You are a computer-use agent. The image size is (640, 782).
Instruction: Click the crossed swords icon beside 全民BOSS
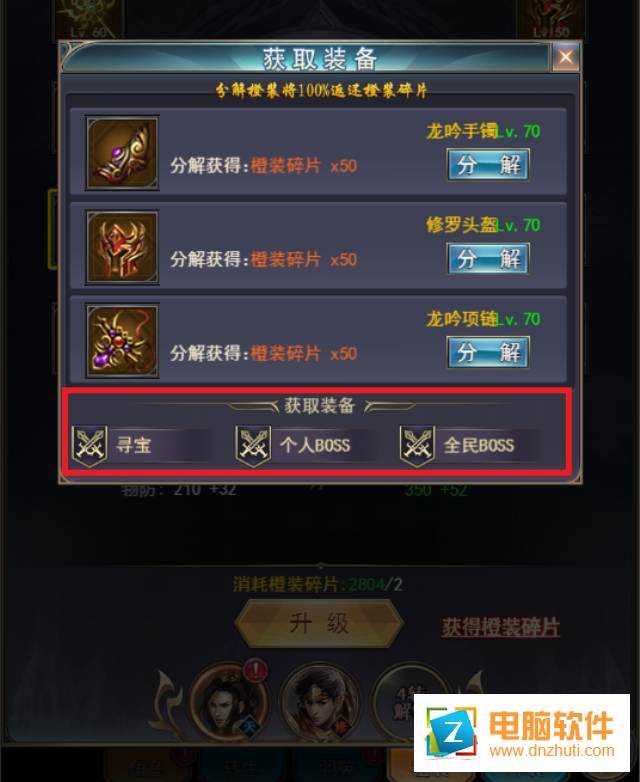point(418,445)
